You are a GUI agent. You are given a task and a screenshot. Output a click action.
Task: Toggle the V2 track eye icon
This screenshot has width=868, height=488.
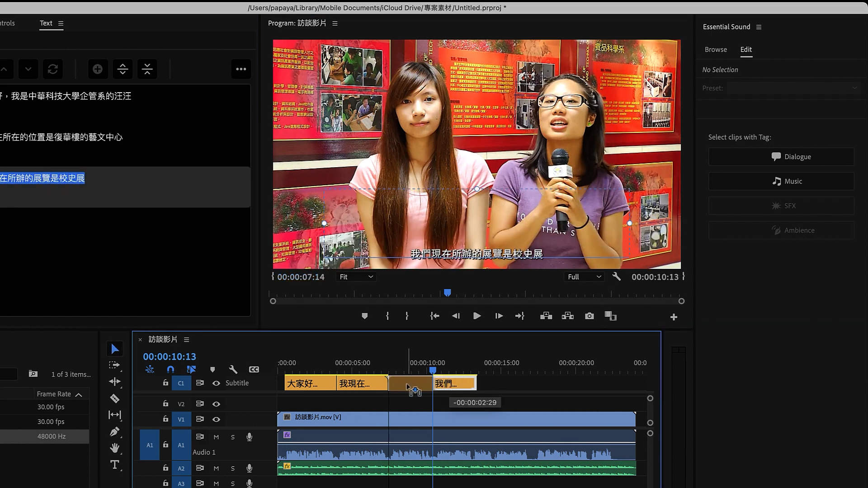click(216, 404)
